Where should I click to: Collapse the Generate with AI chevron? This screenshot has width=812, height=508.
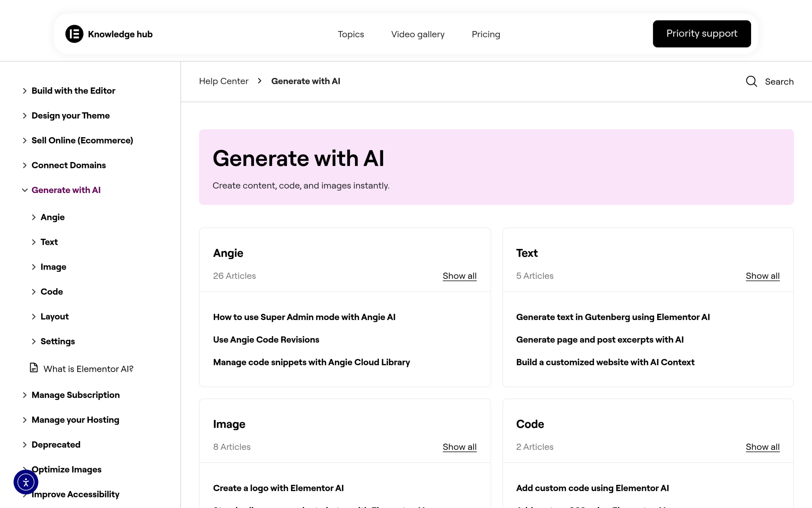pos(24,190)
